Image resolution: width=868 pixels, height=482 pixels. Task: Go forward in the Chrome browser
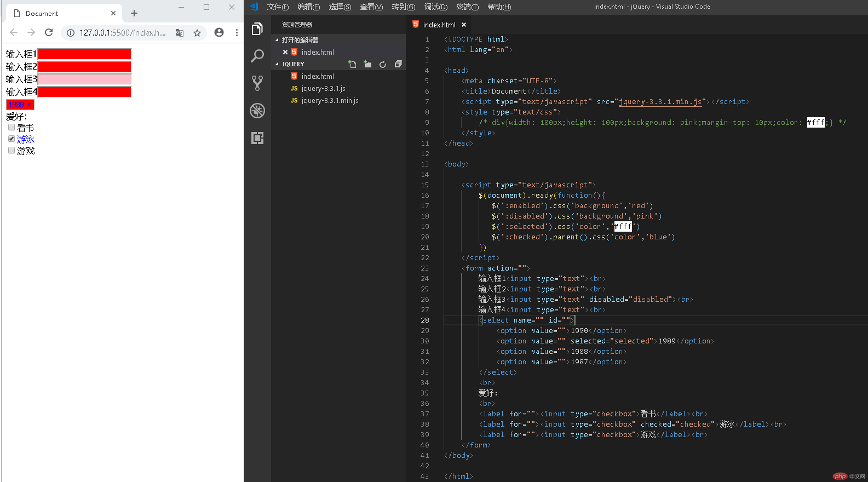[31, 32]
